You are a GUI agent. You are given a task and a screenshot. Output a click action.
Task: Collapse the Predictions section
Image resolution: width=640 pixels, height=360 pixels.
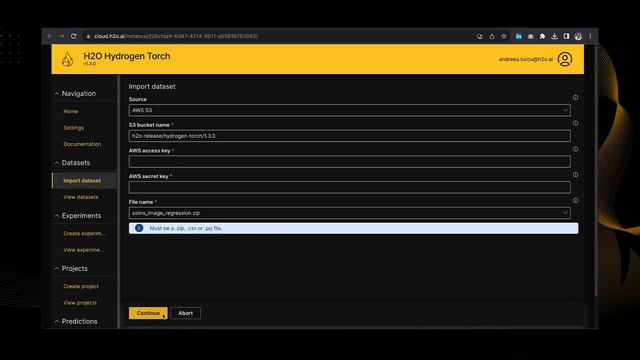(57, 322)
